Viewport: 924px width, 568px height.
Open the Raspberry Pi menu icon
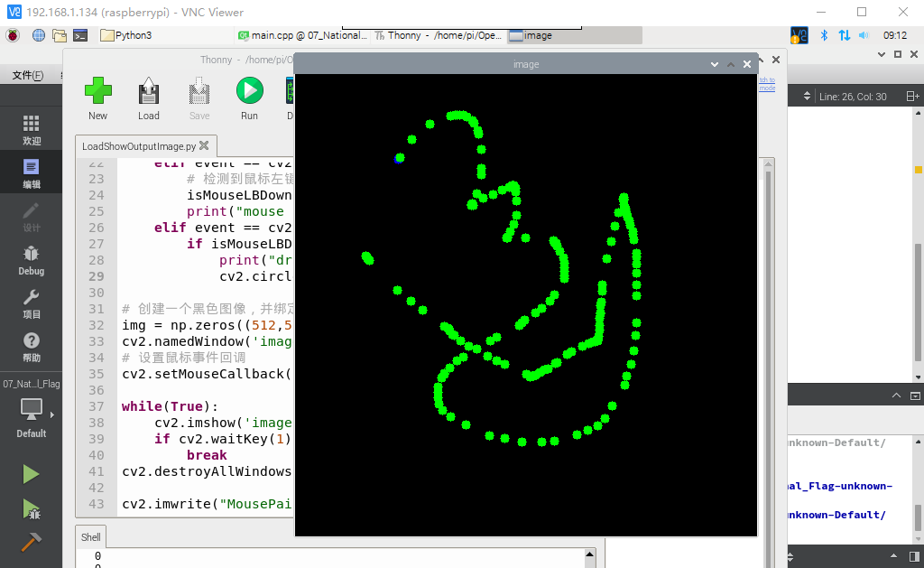point(13,35)
